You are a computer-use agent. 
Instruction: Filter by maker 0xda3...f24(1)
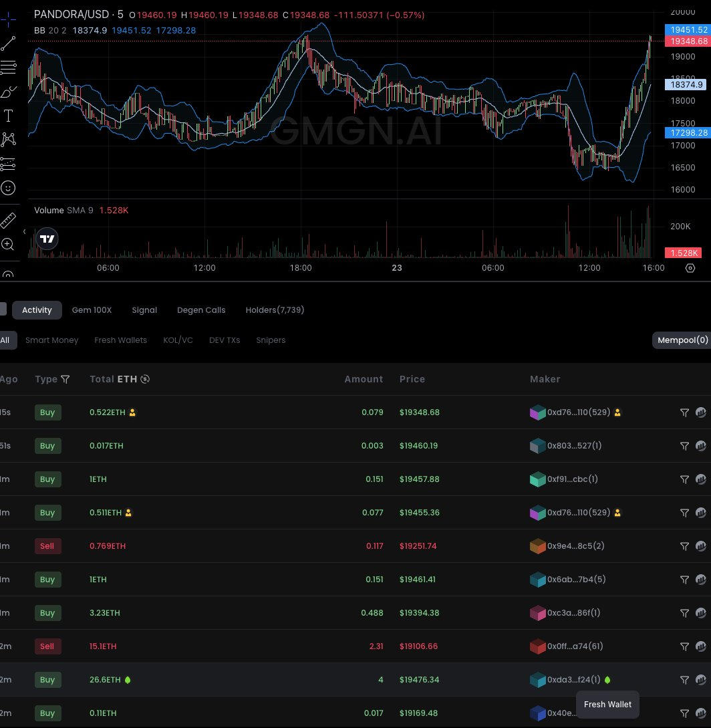(x=684, y=680)
